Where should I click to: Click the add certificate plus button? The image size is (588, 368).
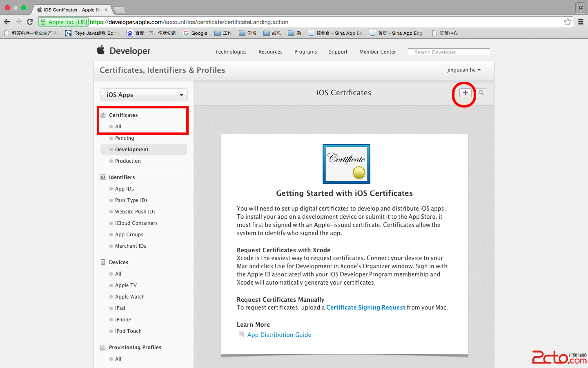[465, 93]
